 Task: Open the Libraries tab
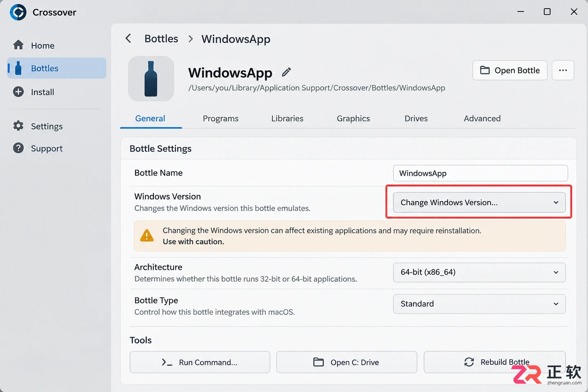[x=287, y=118]
